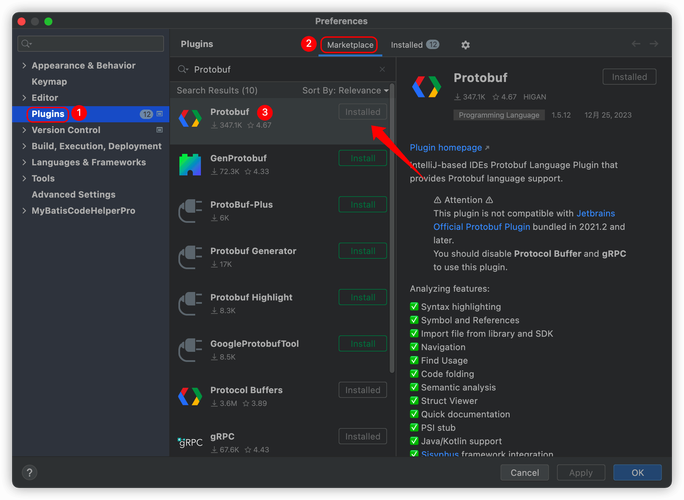Switch to the Marketplace tab

pyautogui.click(x=350, y=45)
